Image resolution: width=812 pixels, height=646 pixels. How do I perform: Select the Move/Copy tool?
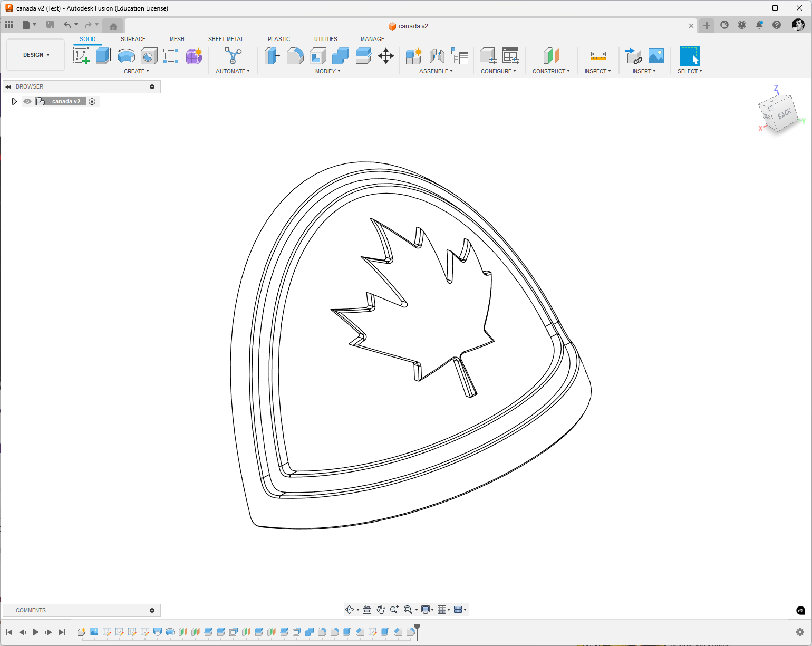(386, 55)
